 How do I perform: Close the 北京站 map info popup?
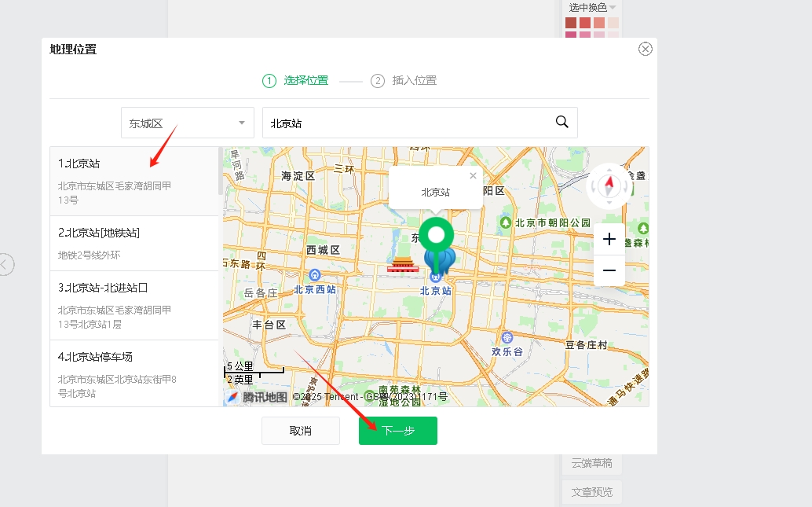pos(473,176)
